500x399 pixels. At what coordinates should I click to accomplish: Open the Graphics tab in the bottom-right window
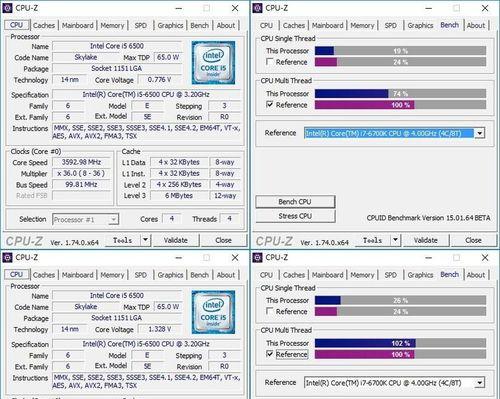pos(420,275)
